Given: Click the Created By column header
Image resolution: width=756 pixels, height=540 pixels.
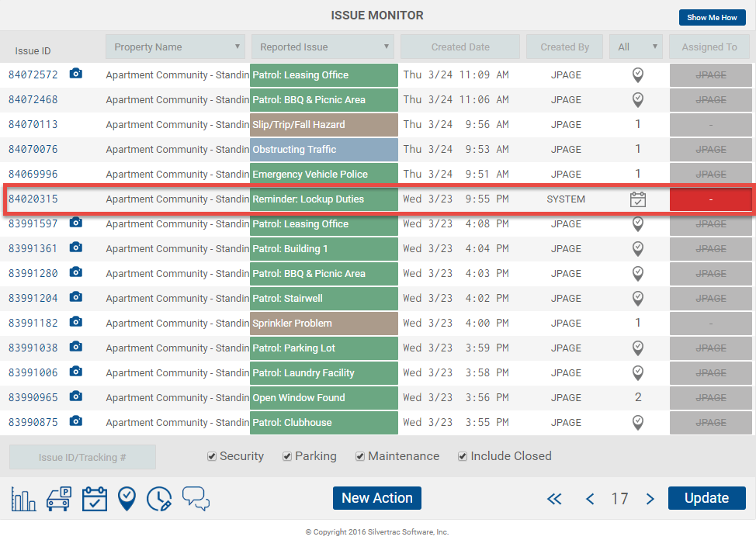Looking at the screenshot, I should tap(564, 47).
